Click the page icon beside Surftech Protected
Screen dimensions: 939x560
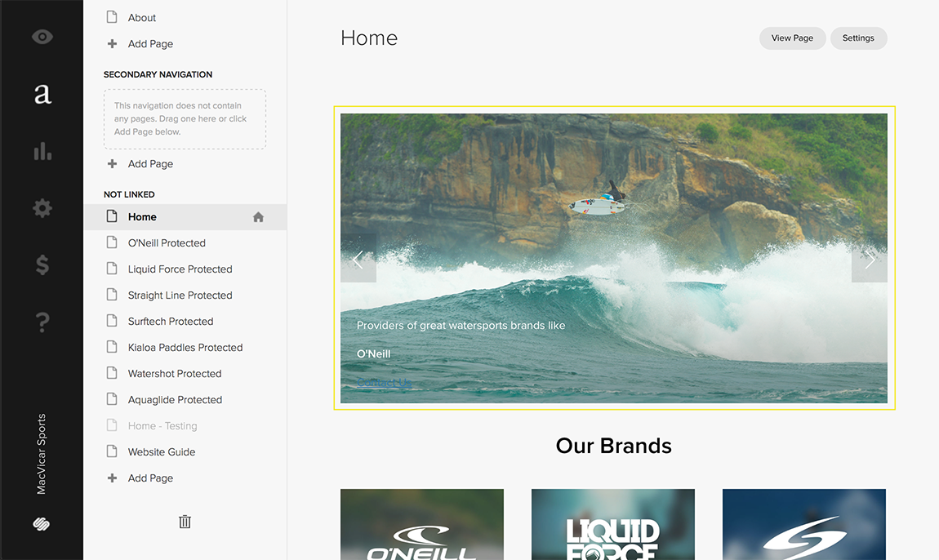111,321
